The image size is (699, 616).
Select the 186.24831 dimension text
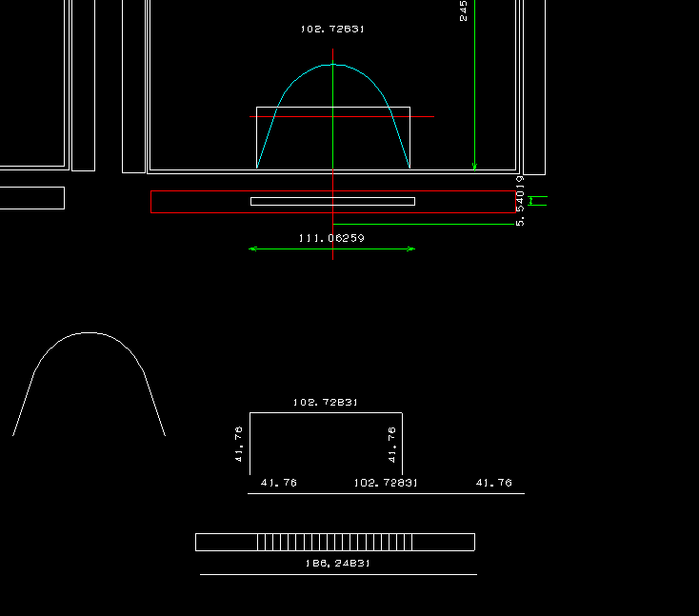[x=337, y=563]
